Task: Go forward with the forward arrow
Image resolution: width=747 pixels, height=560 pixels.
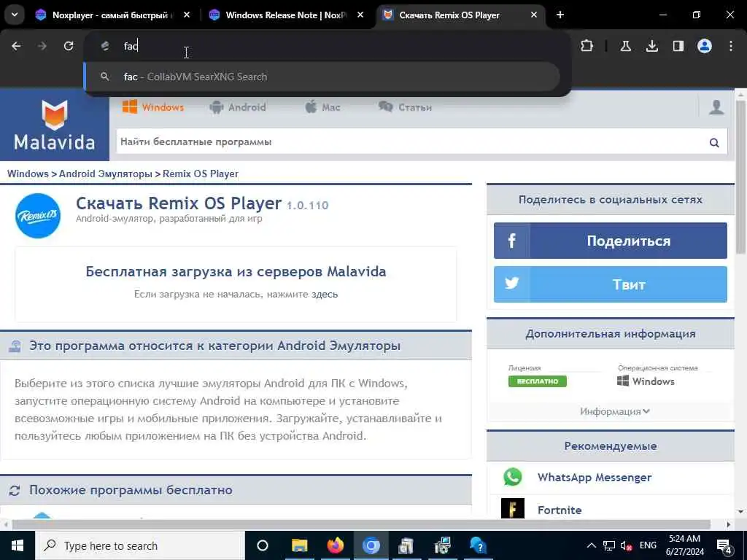Action: coord(42,46)
